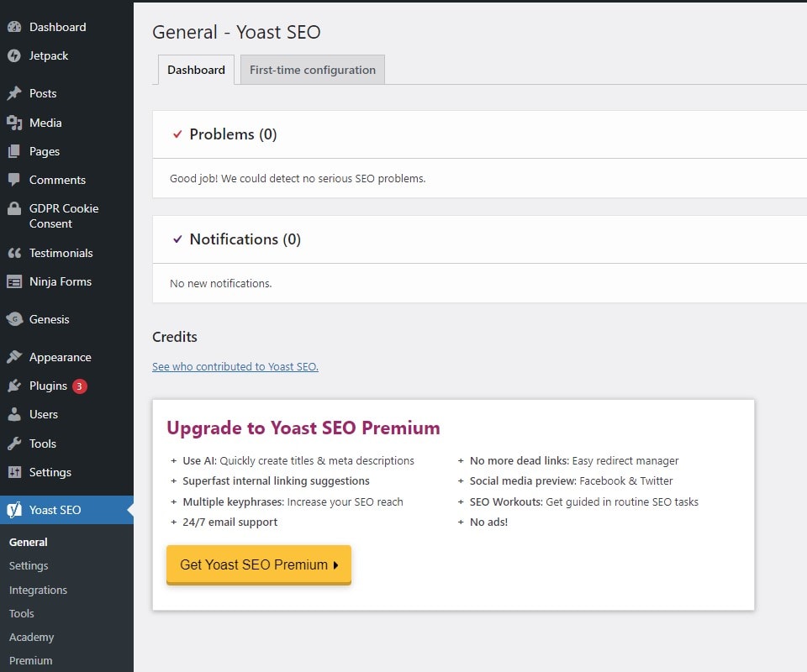This screenshot has height=672, width=807.
Task: Click 'General - Yoast SEO' page title
Action: coord(236,32)
